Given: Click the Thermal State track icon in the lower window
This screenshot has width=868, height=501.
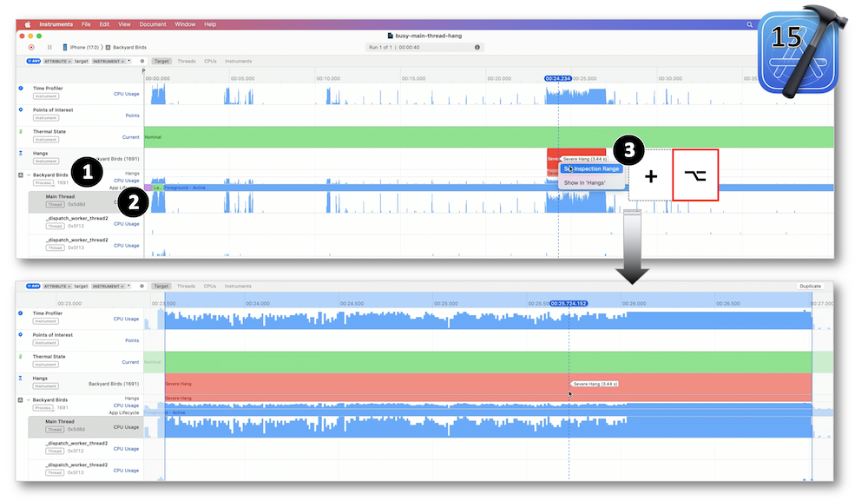Looking at the screenshot, I should click(x=21, y=357).
